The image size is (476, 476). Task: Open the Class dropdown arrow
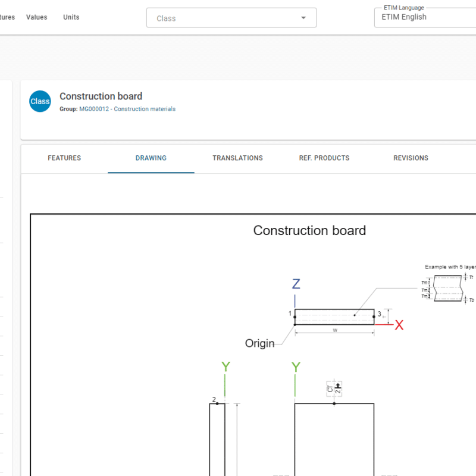[303, 18]
